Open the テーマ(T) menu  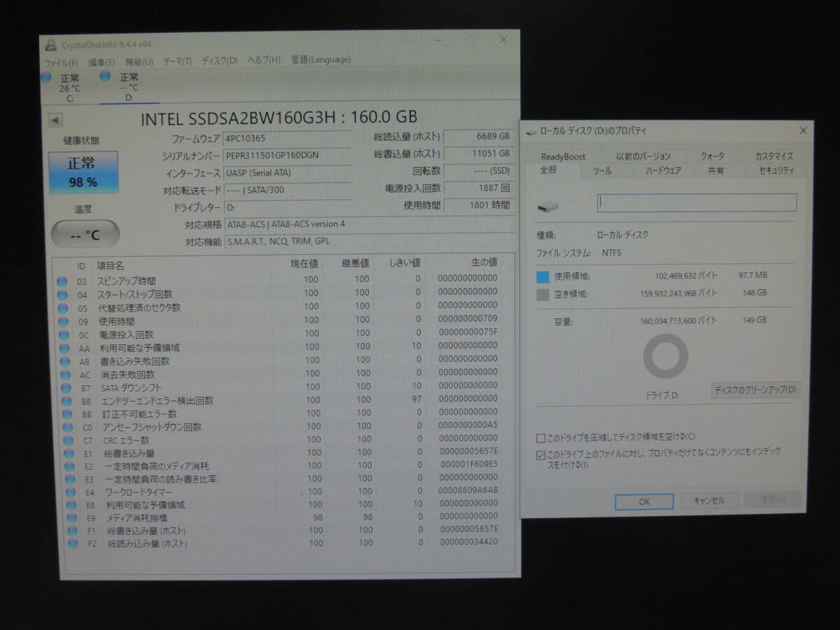177,61
